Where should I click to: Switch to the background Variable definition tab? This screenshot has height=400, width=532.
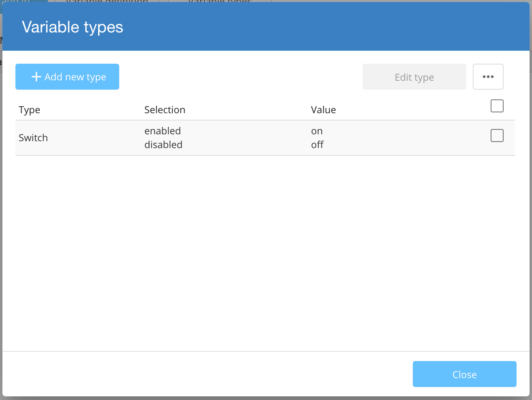pyautogui.click(x=107, y=1)
